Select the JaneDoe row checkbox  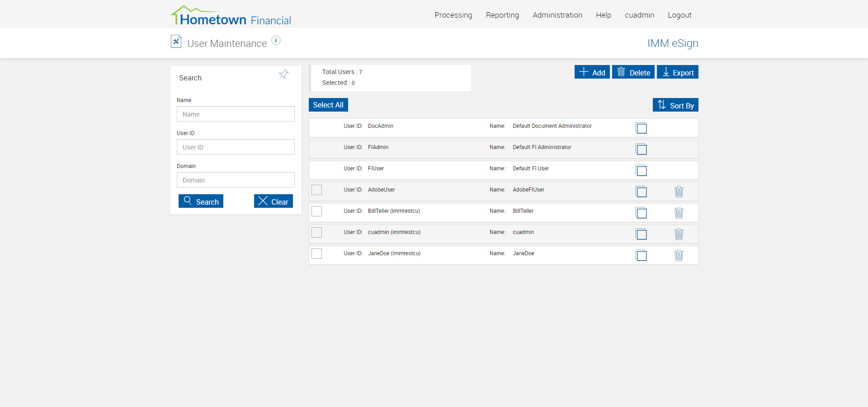[317, 253]
